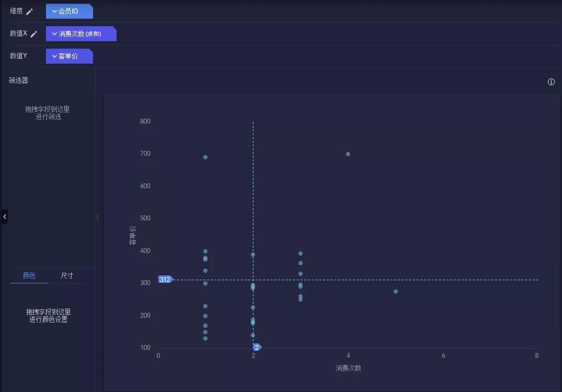Select the scatter point near 700 at x=4
This screenshot has width=562, height=392.
348,154
